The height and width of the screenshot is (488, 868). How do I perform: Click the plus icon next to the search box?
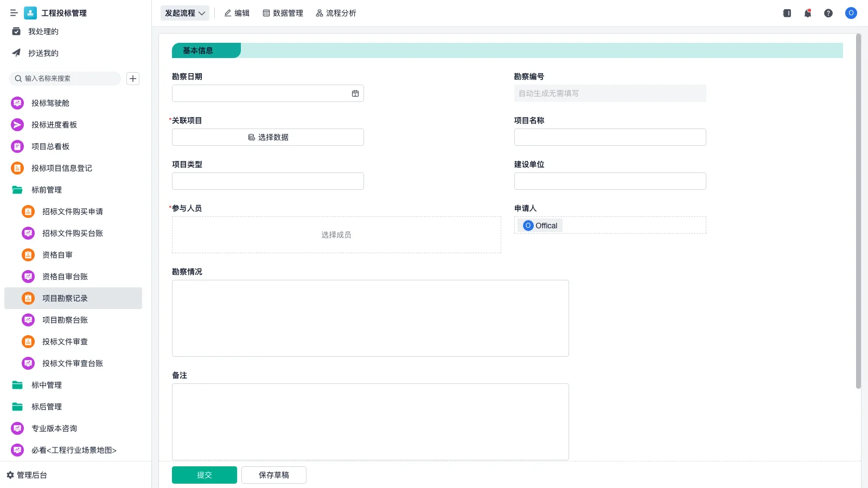tap(132, 78)
